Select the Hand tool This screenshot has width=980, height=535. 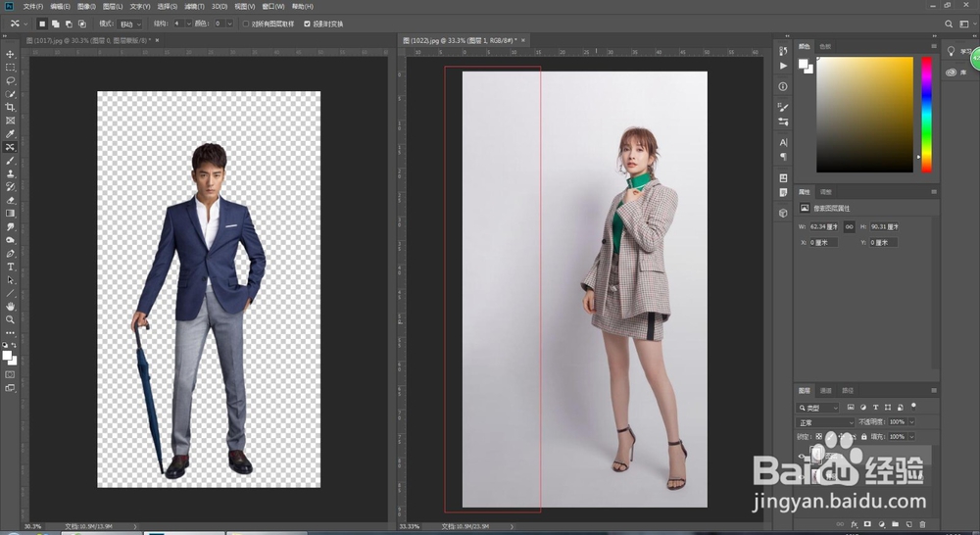[x=11, y=306]
